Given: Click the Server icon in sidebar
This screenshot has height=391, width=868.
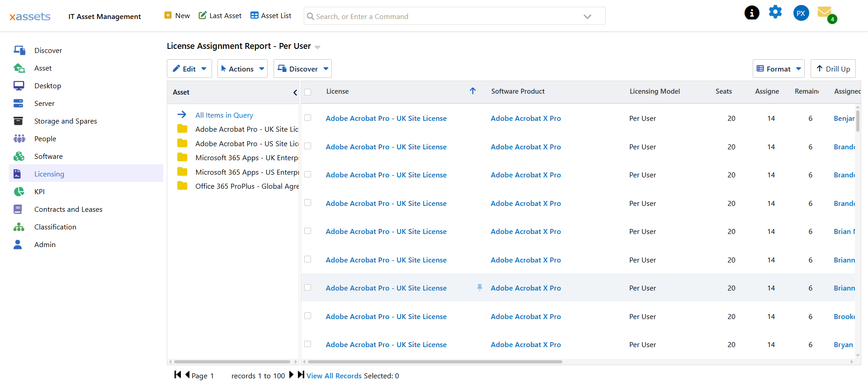Looking at the screenshot, I should pyautogui.click(x=18, y=103).
